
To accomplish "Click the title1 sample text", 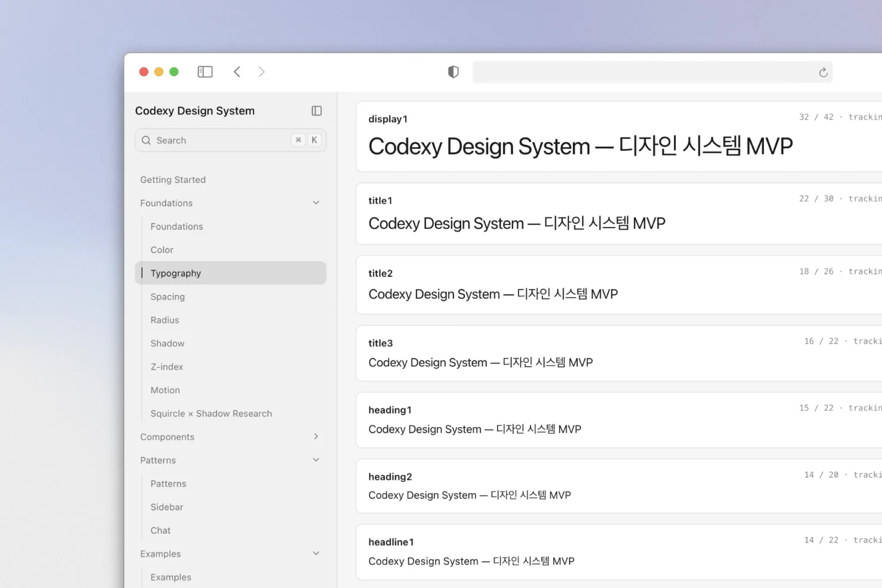I will [517, 223].
